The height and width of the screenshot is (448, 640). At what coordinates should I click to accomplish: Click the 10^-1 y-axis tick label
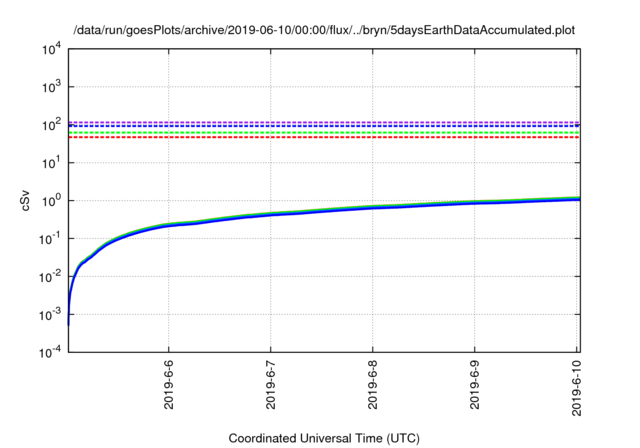click(x=50, y=239)
